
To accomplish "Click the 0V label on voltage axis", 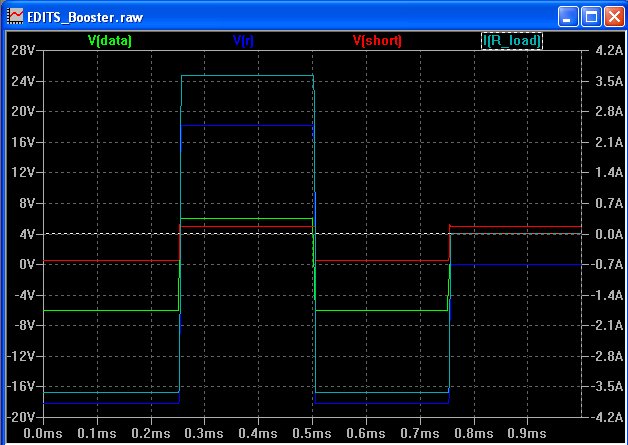I will coord(25,264).
